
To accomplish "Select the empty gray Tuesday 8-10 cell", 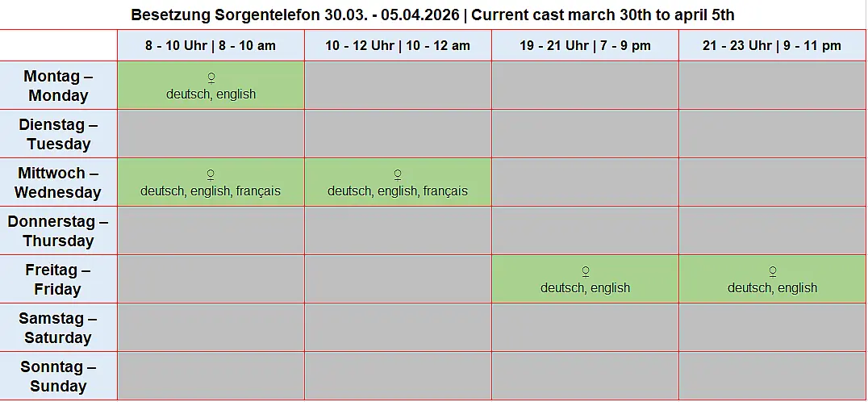I will pos(211,134).
